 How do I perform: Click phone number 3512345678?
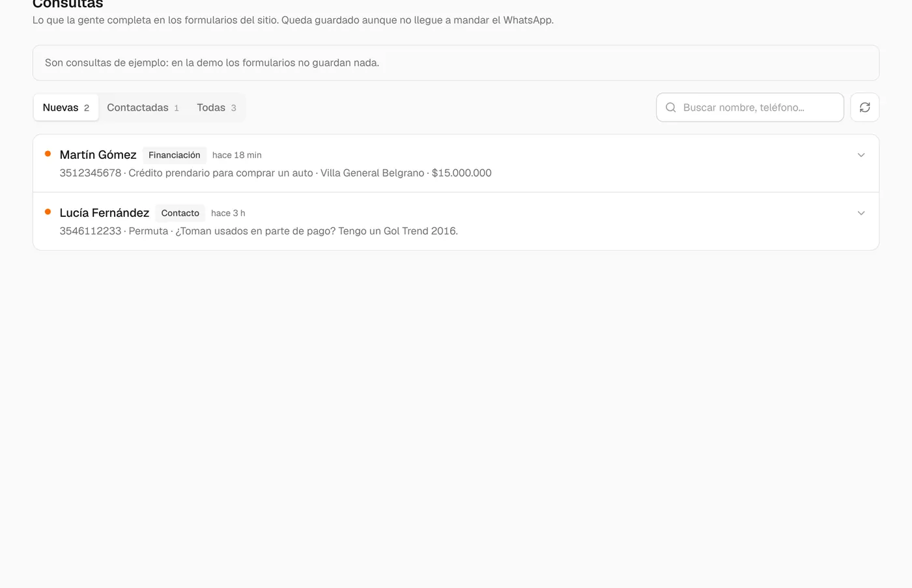(x=91, y=173)
